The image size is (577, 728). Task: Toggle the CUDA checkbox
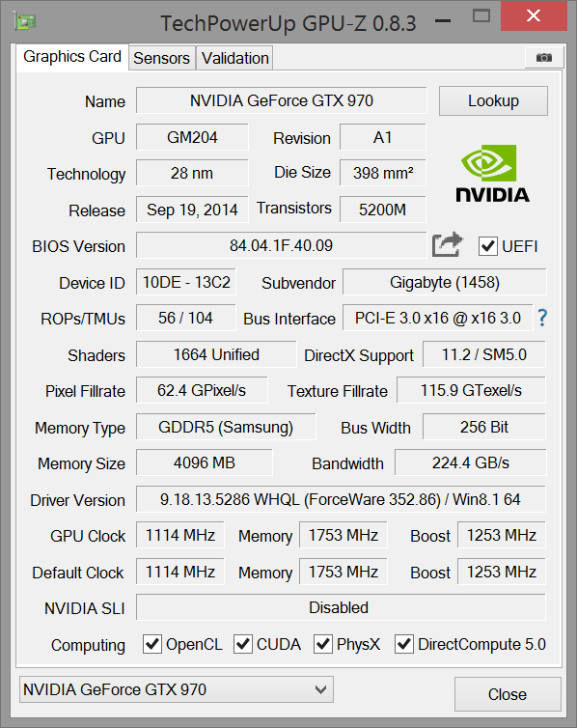click(x=242, y=644)
